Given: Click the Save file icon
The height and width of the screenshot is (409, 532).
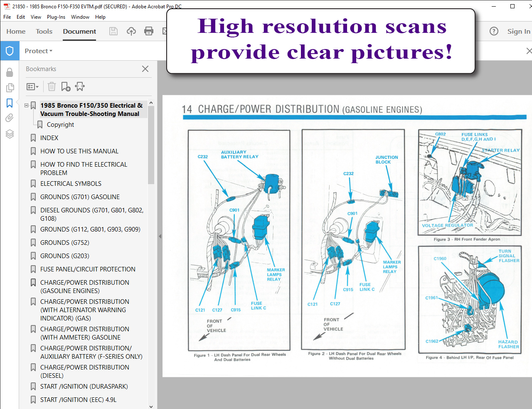Looking at the screenshot, I should (x=113, y=31).
